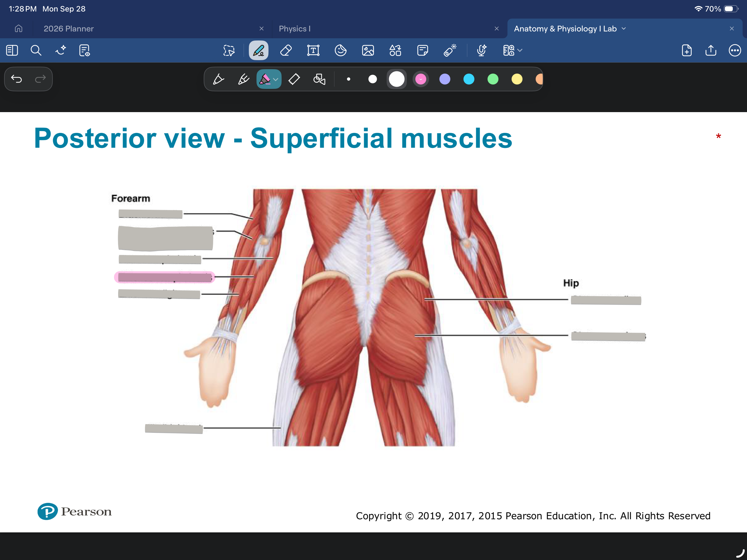
Task: Undo the last stroke
Action: [17, 79]
